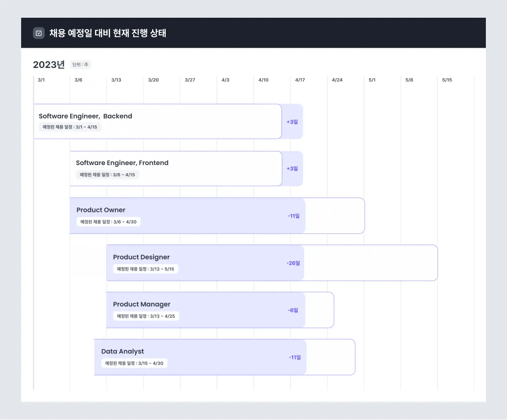Click the +3일 badge on Backend bar
507x420 pixels.
292,122
